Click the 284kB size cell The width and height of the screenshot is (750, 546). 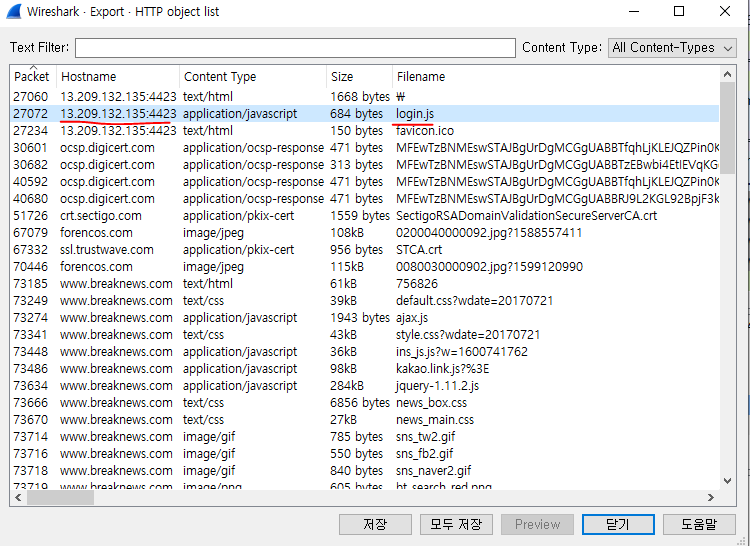coord(347,386)
